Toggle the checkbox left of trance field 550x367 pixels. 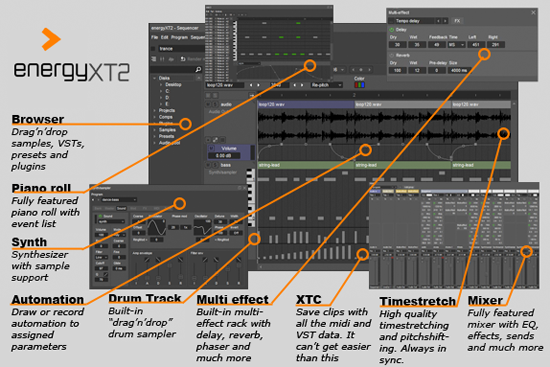click(153, 49)
